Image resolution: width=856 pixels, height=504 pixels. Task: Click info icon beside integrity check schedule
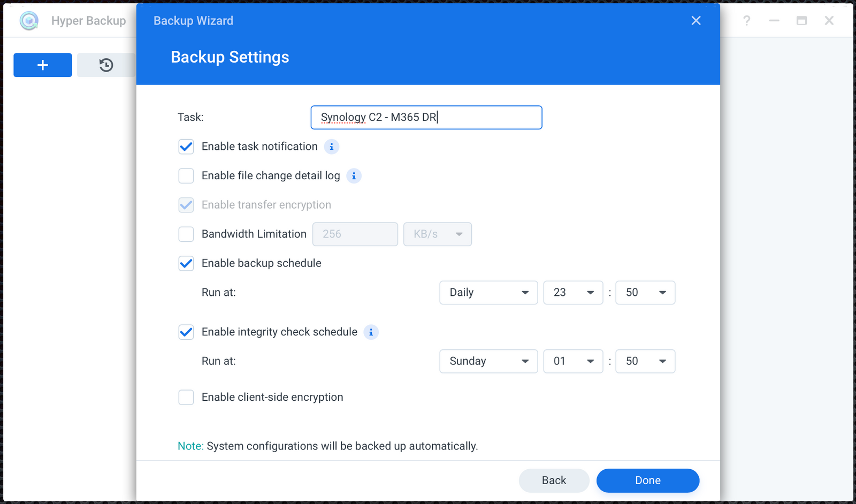click(371, 332)
